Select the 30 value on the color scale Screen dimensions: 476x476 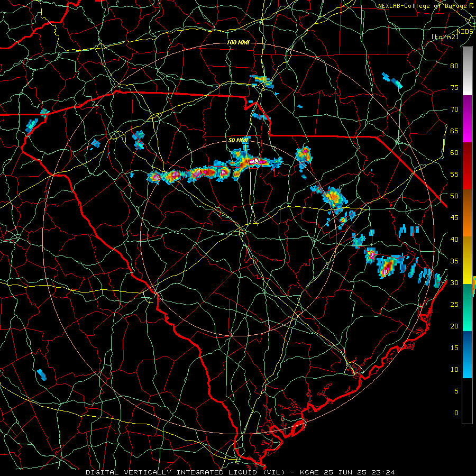[454, 282]
